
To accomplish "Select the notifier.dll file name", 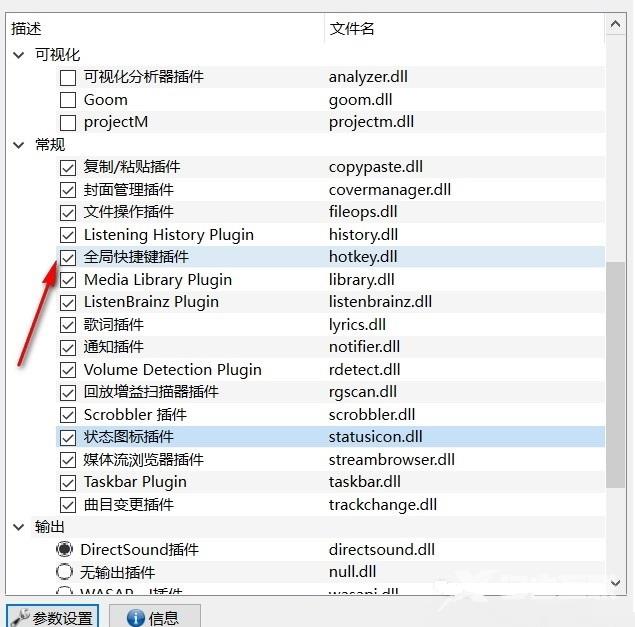I will 364,347.
